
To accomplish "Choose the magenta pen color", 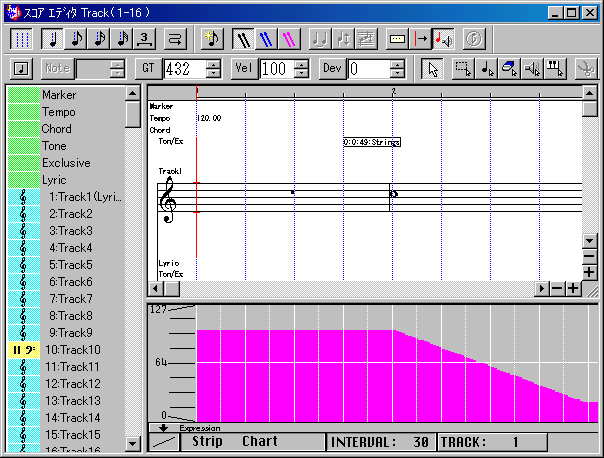I will 289,39.
